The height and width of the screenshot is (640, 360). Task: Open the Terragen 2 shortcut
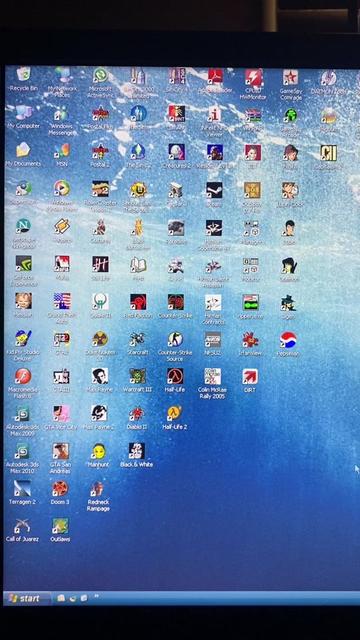coord(22,488)
